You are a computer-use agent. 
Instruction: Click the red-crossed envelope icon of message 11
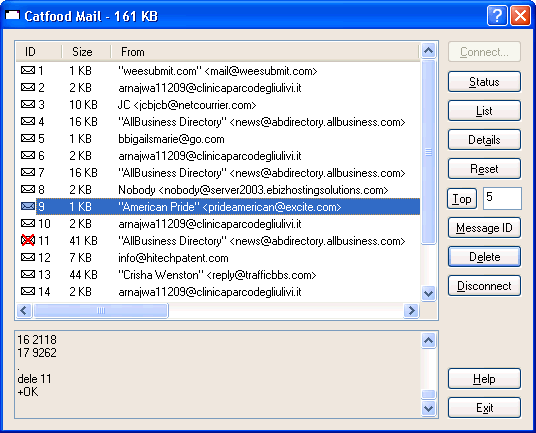tap(28, 241)
